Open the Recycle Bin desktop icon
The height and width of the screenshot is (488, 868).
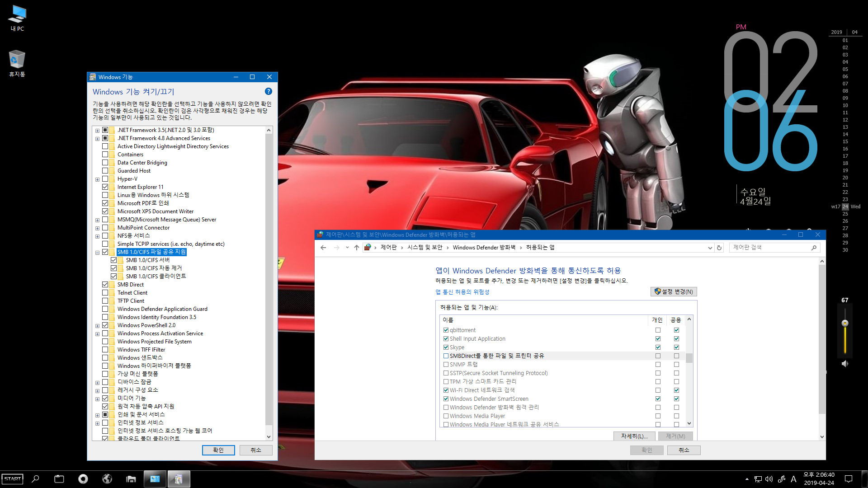[x=17, y=63]
